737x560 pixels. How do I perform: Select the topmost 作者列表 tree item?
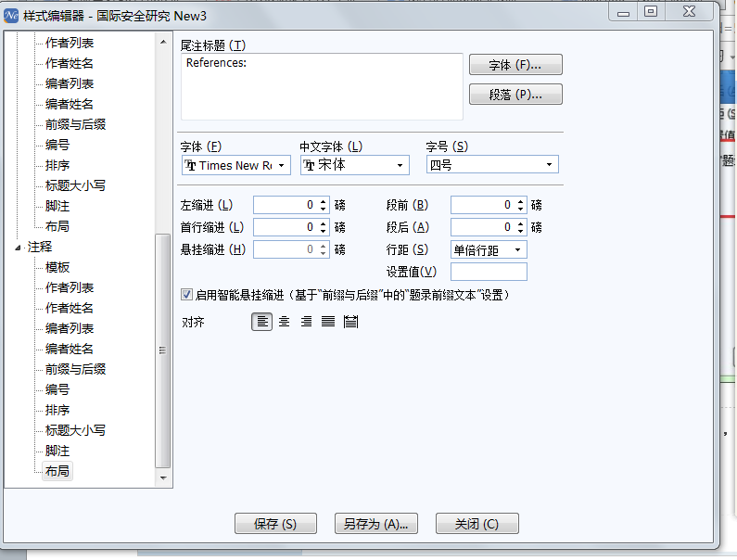pyautogui.click(x=70, y=43)
